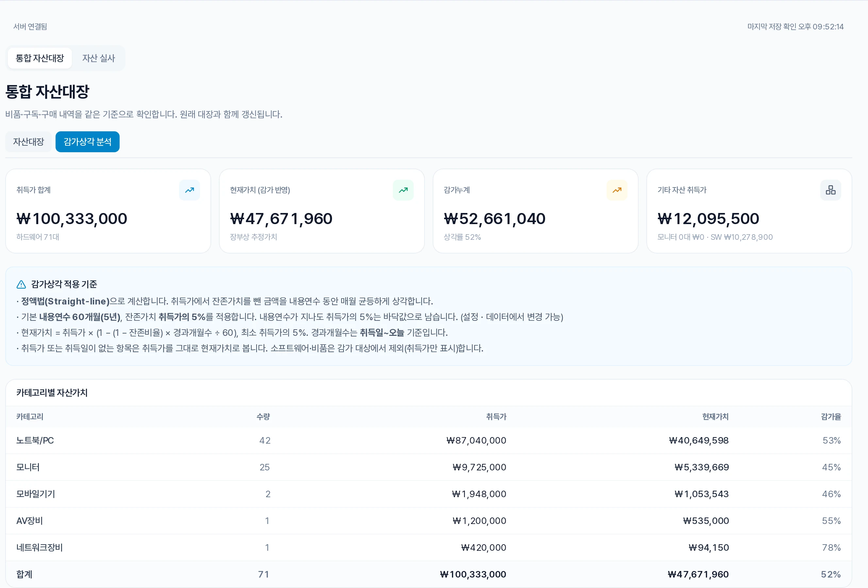Screen dimensions: 868x588
Task: Select the AV장비 category row
Action: [429, 521]
